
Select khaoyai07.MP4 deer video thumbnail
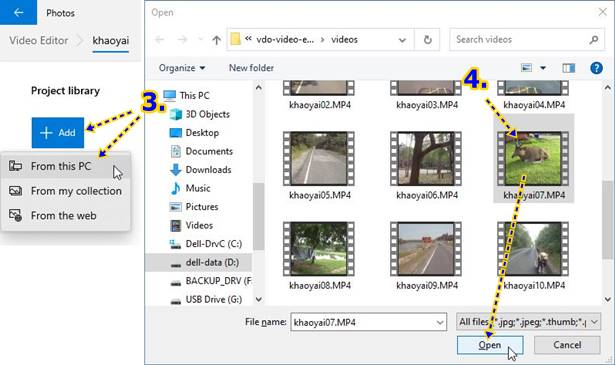[x=533, y=159]
